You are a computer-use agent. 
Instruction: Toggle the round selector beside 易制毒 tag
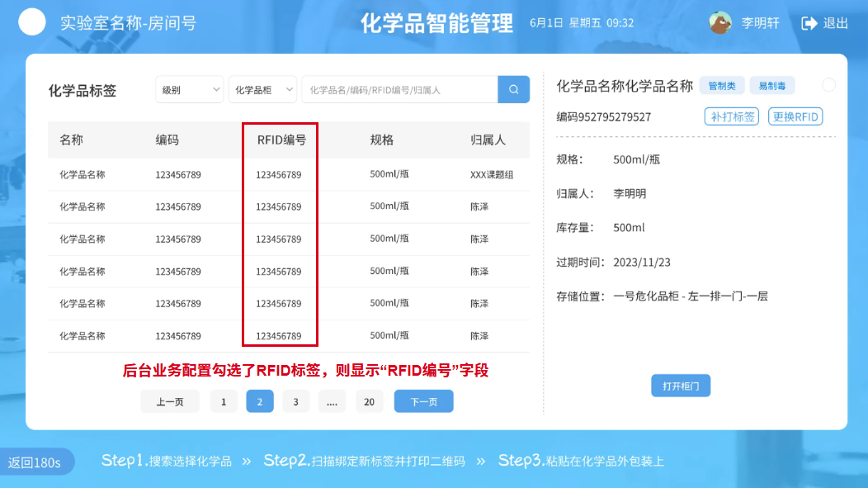click(x=828, y=85)
